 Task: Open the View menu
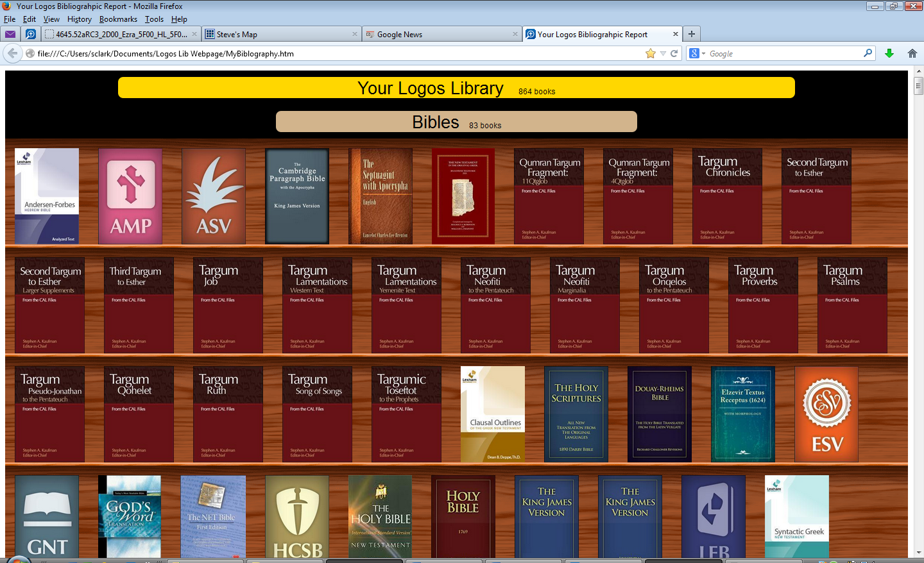point(51,19)
